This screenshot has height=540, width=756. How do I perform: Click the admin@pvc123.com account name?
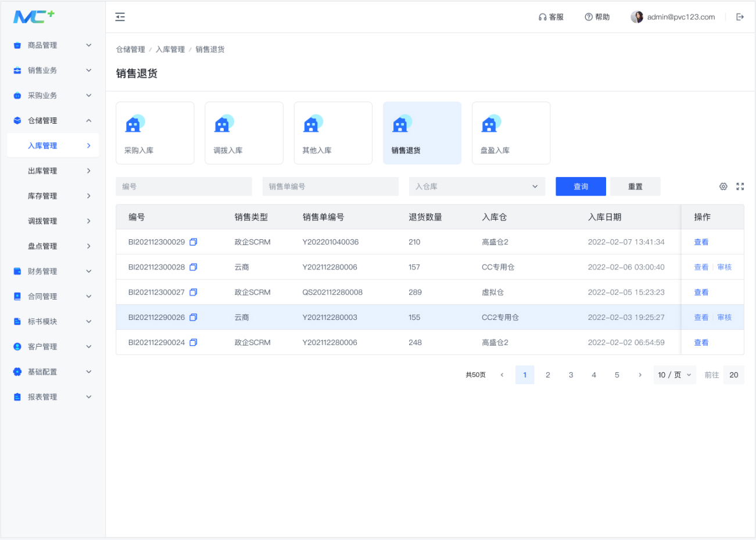(x=681, y=17)
